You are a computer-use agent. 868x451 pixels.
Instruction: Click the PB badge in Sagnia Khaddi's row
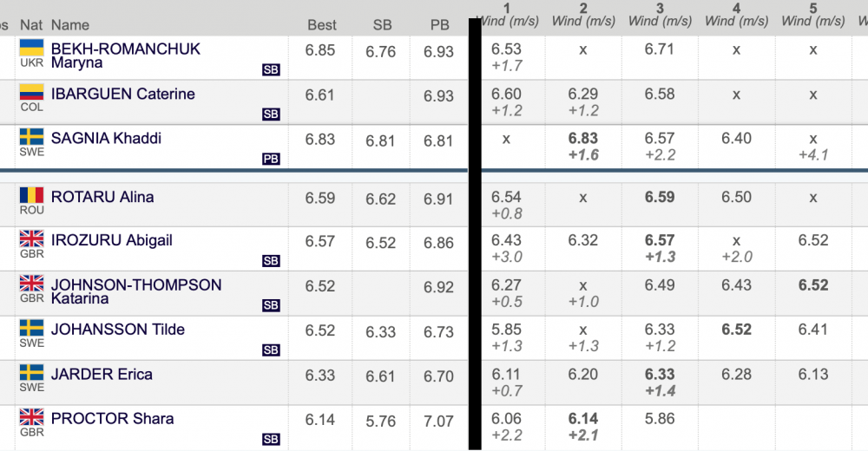[271, 160]
